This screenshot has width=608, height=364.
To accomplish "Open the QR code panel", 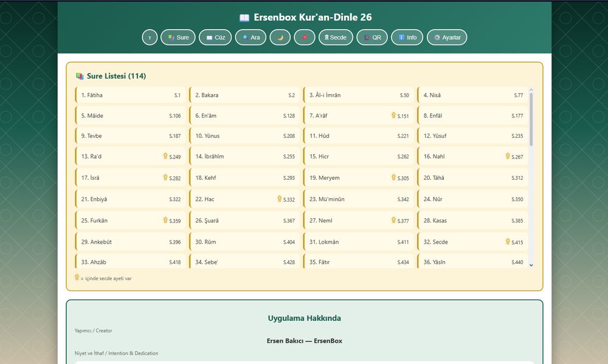I will [372, 38].
